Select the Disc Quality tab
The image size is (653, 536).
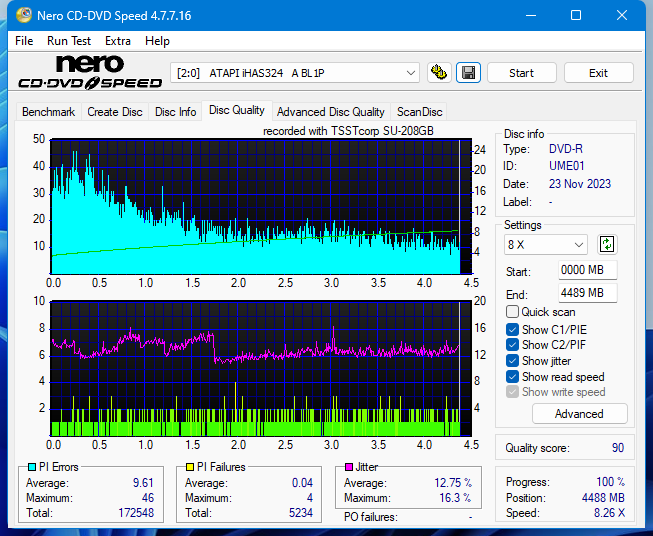(x=237, y=110)
